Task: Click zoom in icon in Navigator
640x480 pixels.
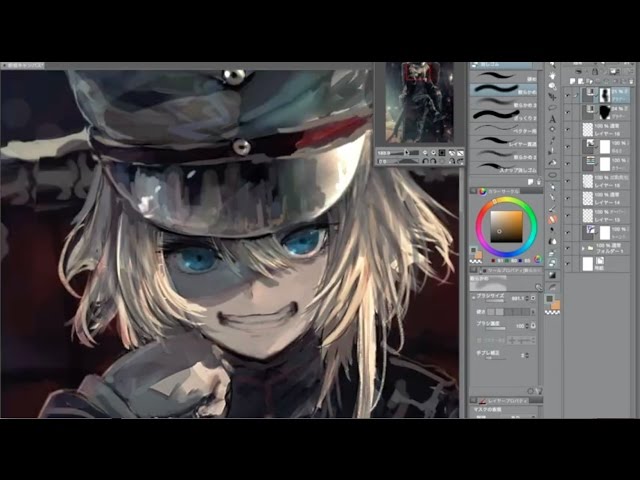Action: [433, 153]
